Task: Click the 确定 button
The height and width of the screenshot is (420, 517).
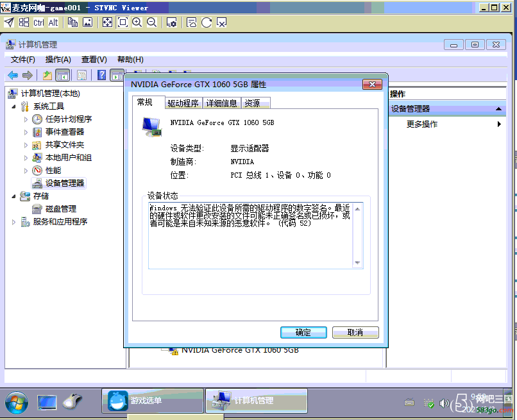Action: coord(303,332)
